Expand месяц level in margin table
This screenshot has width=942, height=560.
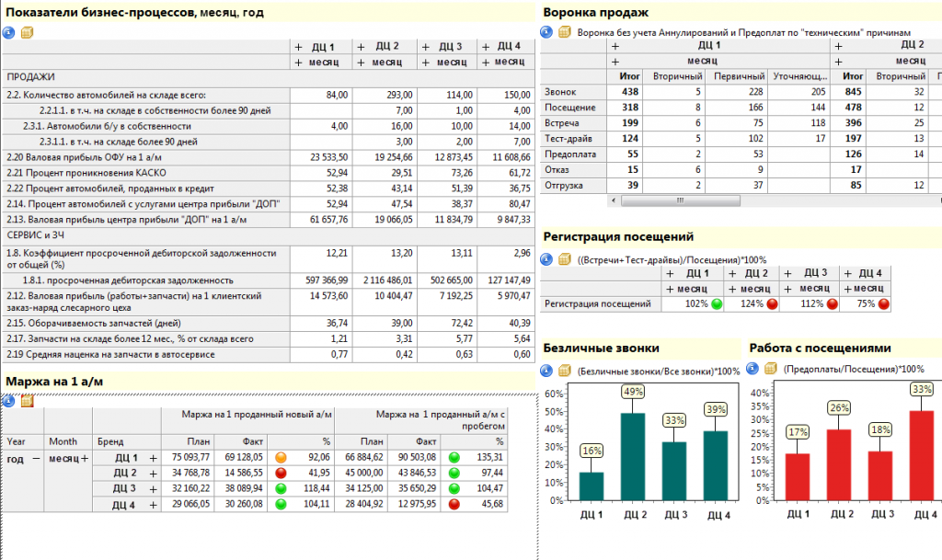click(x=84, y=458)
